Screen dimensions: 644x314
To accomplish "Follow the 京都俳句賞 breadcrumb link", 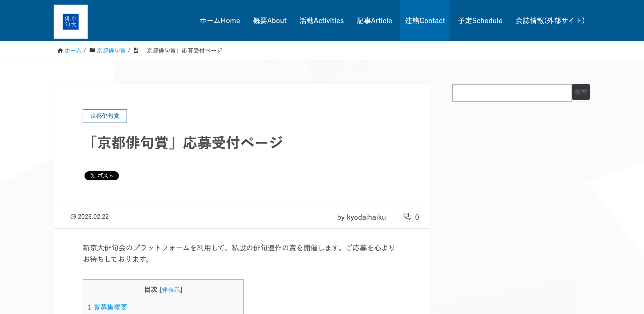I will point(111,51).
